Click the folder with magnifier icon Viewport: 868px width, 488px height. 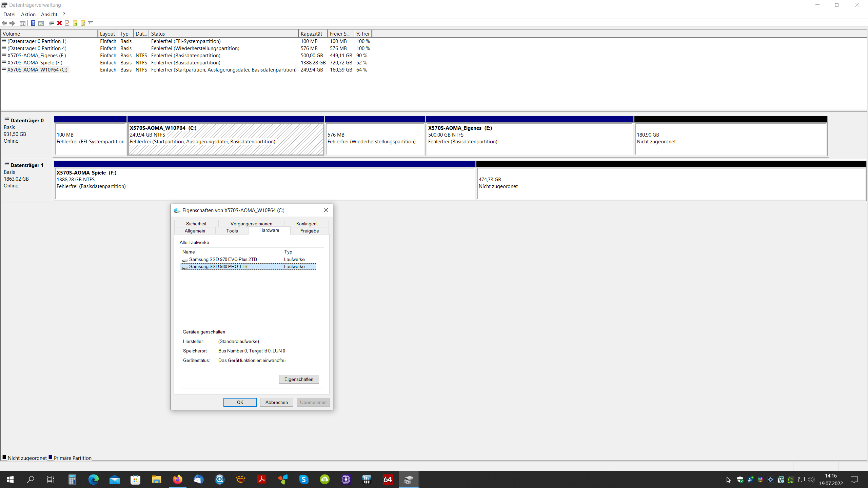83,23
